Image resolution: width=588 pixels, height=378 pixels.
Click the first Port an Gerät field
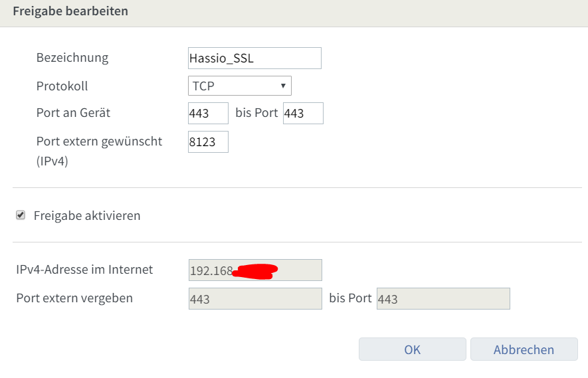(208, 114)
